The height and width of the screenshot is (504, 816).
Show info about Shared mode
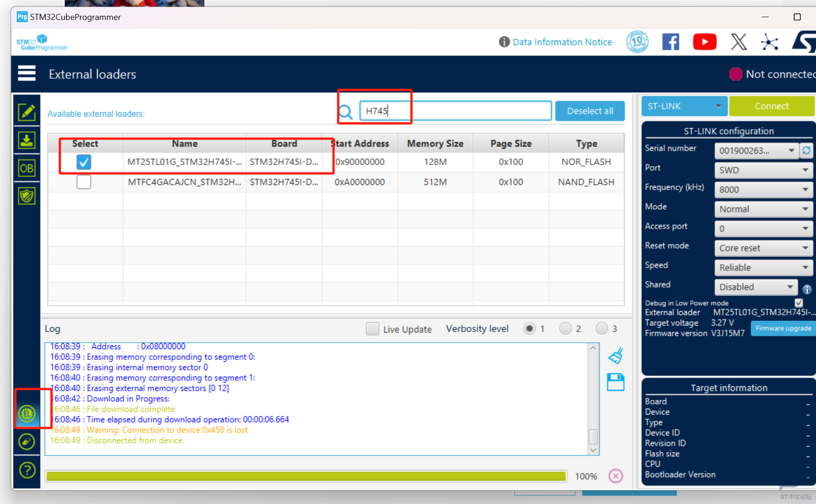pyautogui.click(x=807, y=289)
